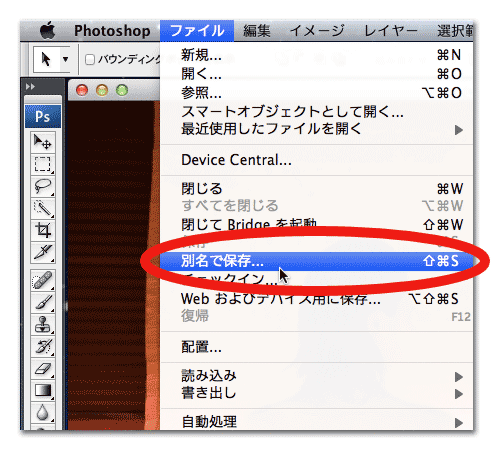This screenshot has width=493, height=450.
Task: Click the selection arrow tool preset icon
Action: pos(46,60)
